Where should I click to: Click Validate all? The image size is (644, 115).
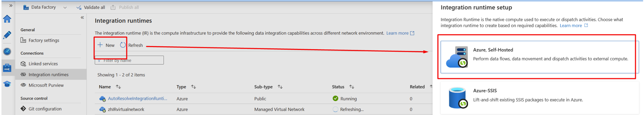pos(90,7)
